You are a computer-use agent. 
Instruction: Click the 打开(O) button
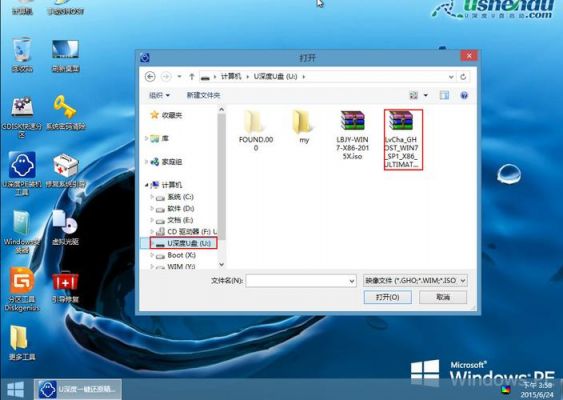(x=387, y=297)
